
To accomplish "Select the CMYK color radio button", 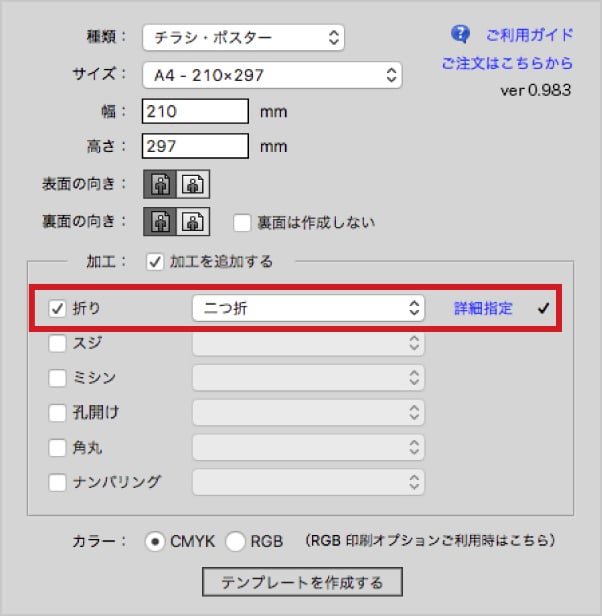I will click(x=155, y=542).
